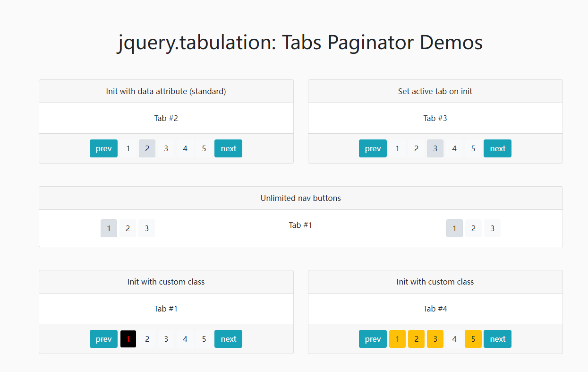The width and height of the screenshot is (588, 372).
Task: Select page 3 in right Unlimited nav group
Action: pyautogui.click(x=492, y=228)
